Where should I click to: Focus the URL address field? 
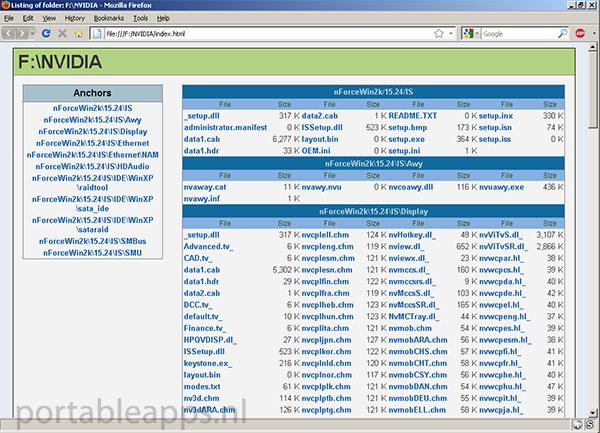[x=268, y=34]
